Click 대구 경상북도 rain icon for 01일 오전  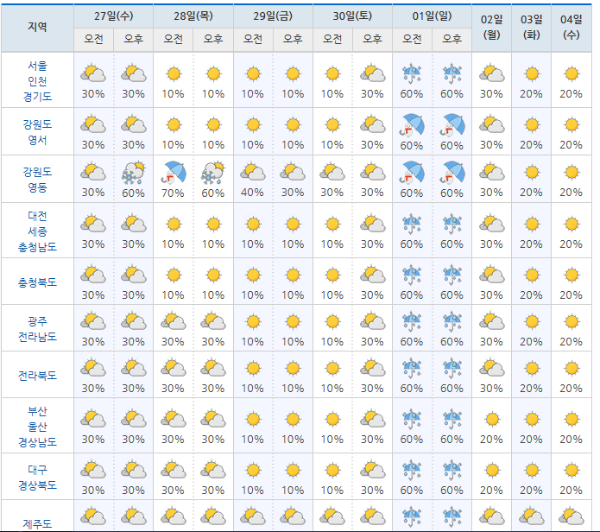click(x=411, y=467)
